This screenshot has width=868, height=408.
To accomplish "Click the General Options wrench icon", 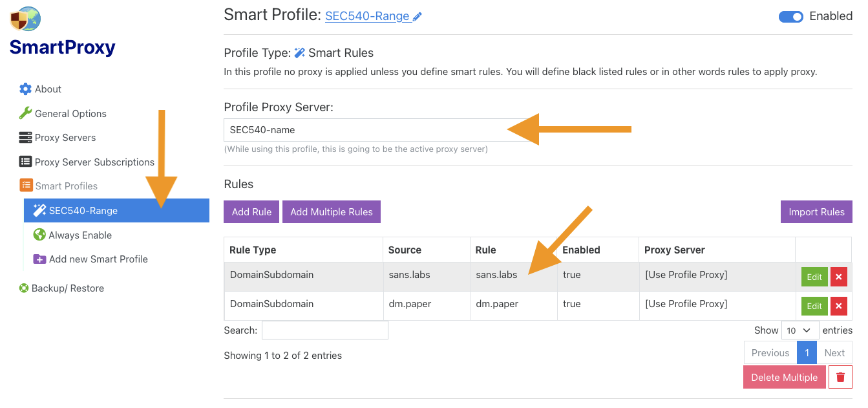I will pos(25,113).
